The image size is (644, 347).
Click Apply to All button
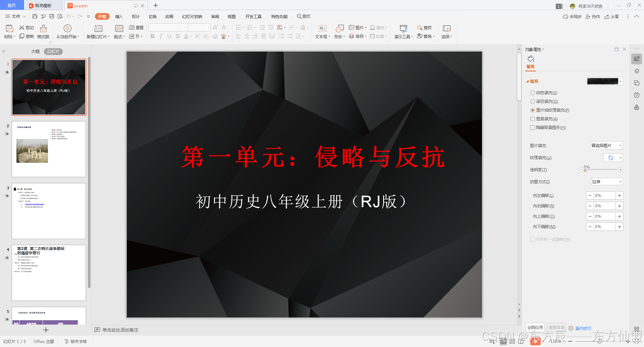coord(535,327)
